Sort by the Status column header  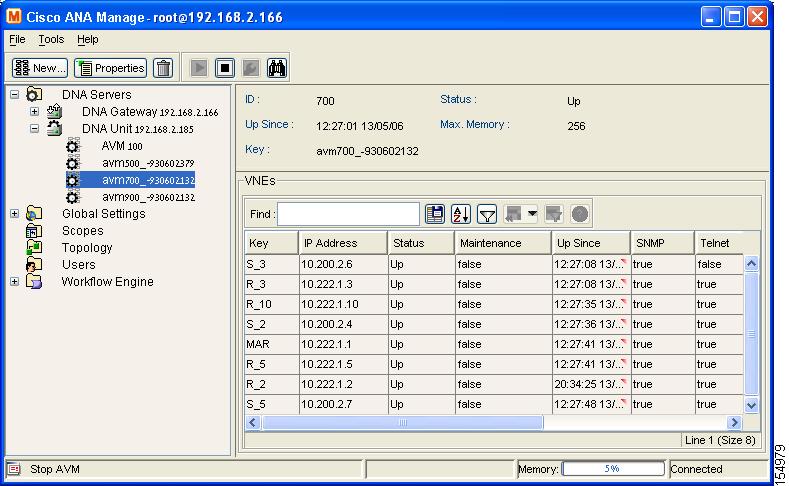tap(421, 243)
